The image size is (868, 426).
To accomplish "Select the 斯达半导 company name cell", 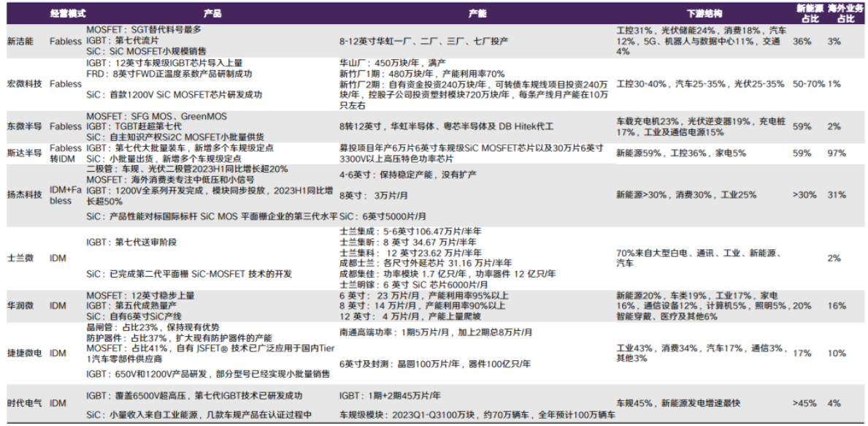I will point(24,153).
